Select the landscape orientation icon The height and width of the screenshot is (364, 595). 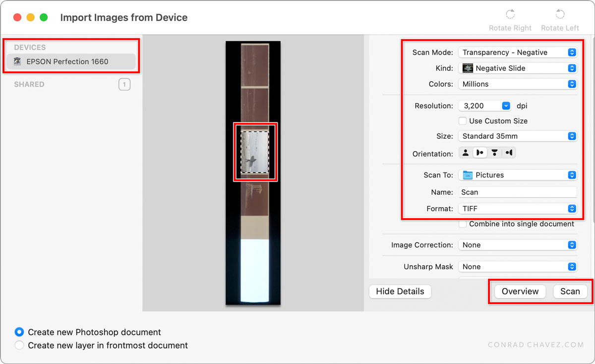(x=480, y=152)
